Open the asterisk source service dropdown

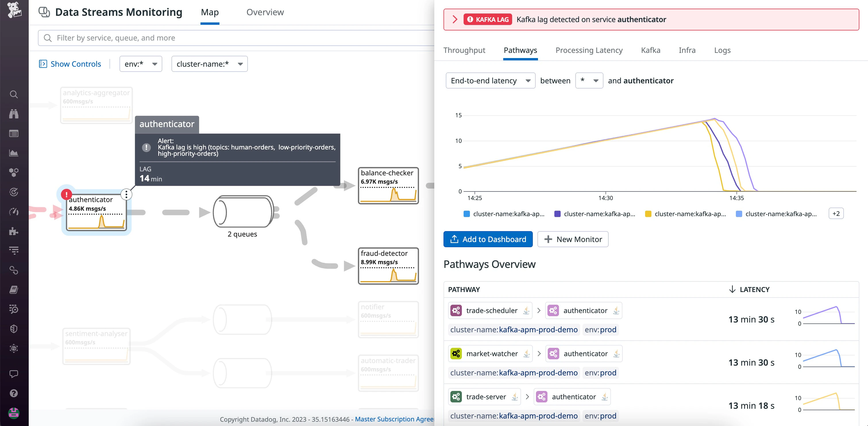coord(589,80)
